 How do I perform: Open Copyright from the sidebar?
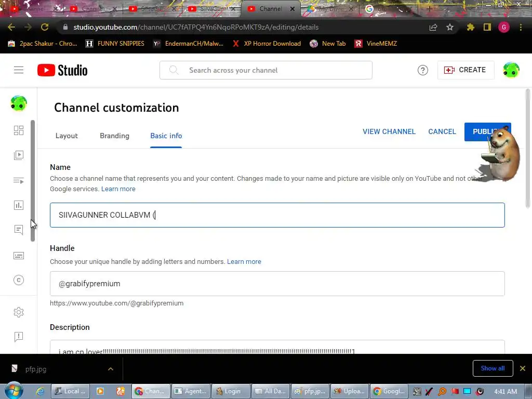[x=19, y=280]
